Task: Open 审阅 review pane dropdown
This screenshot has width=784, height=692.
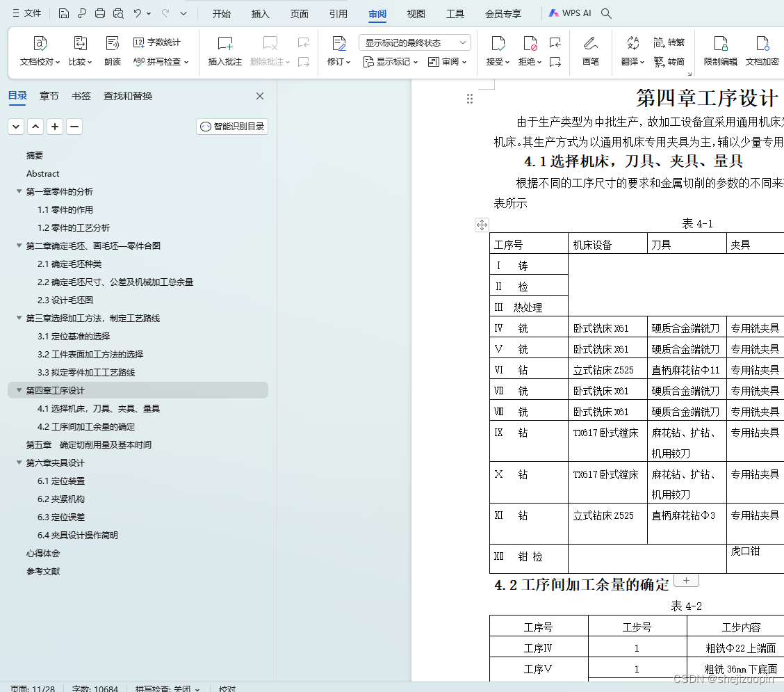Action: [x=447, y=61]
